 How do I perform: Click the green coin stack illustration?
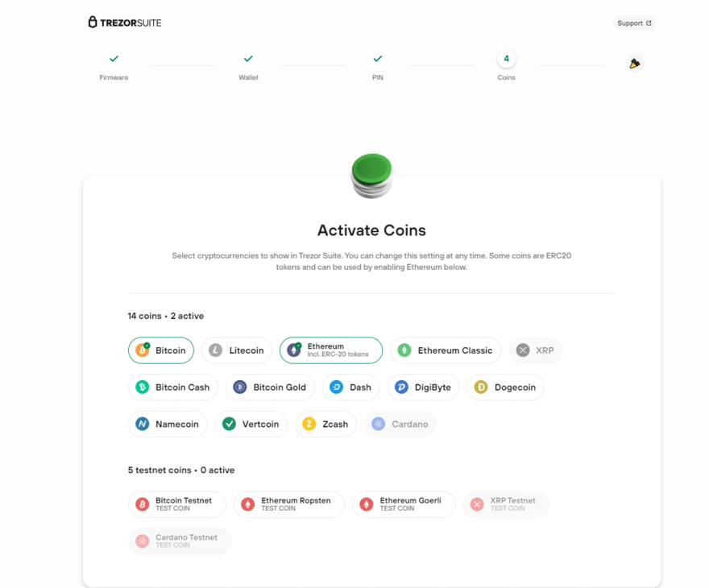(371, 176)
